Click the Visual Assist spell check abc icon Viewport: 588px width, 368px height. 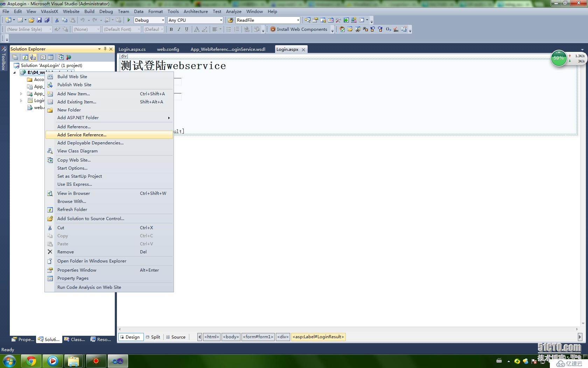coord(396,29)
